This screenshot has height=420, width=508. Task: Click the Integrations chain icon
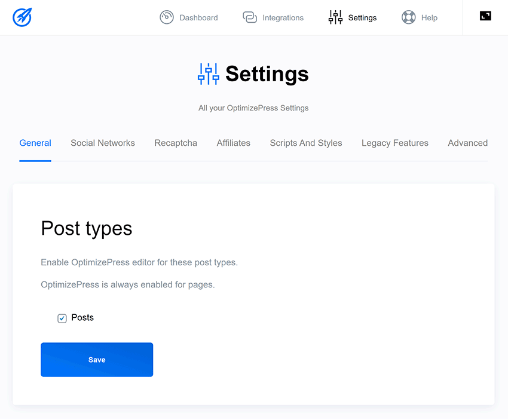[250, 17]
